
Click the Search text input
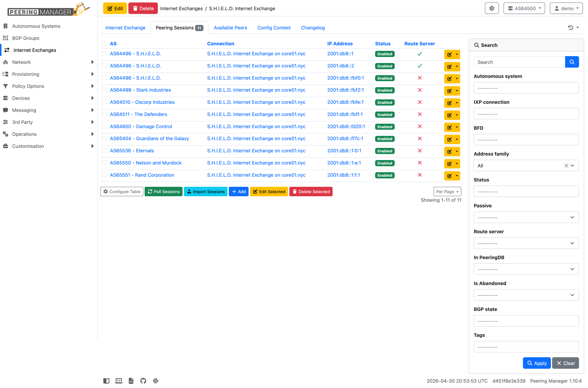pyautogui.click(x=519, y=62)
